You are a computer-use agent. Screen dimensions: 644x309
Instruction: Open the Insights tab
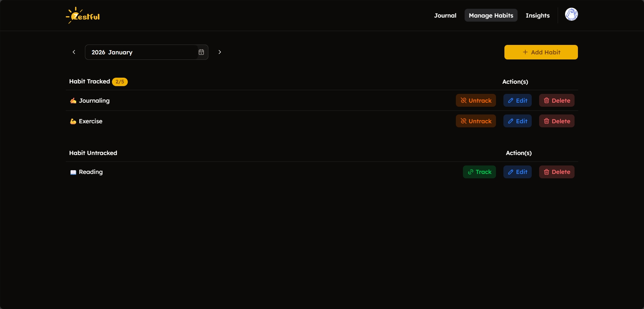pyautogui.click(x=537, y=16)
